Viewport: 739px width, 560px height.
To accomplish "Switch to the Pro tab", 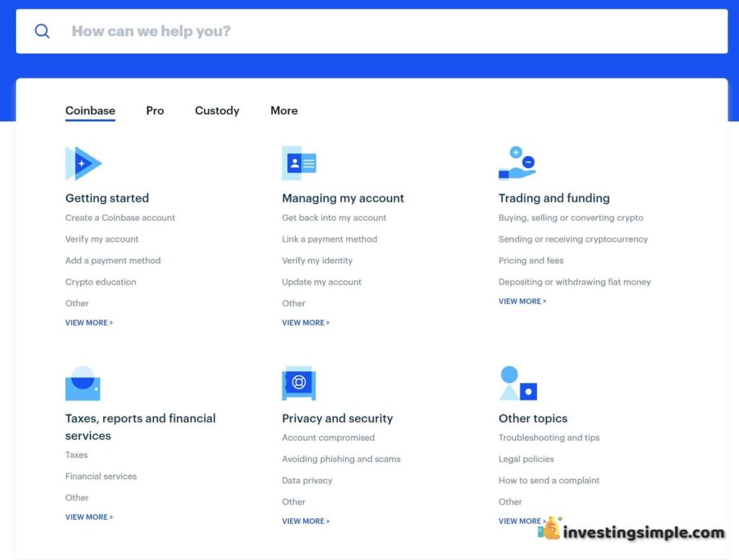I will pos(155,111).
